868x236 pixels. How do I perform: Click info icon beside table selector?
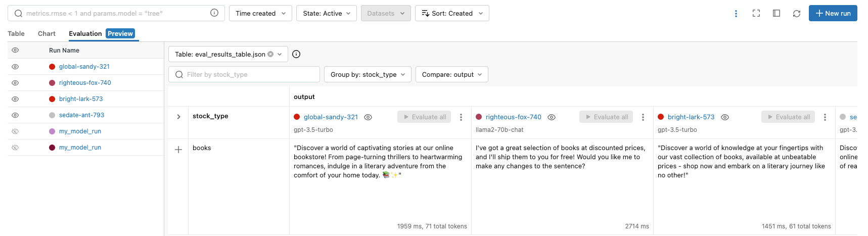coord(296,54)
